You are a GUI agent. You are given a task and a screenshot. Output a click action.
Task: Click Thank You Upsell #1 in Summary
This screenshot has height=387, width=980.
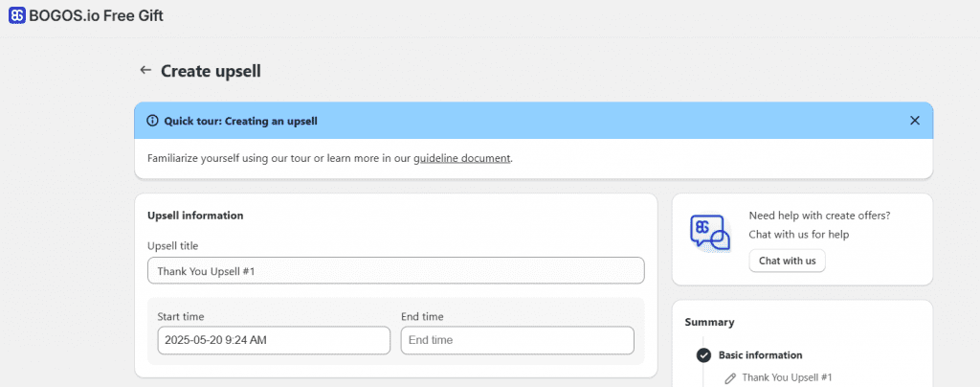(787, 378)
